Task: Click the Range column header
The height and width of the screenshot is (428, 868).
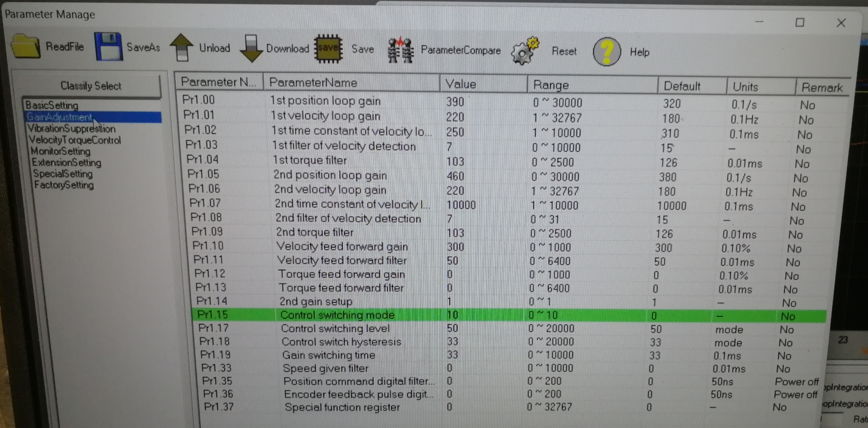Action: [x=551, y=85]
